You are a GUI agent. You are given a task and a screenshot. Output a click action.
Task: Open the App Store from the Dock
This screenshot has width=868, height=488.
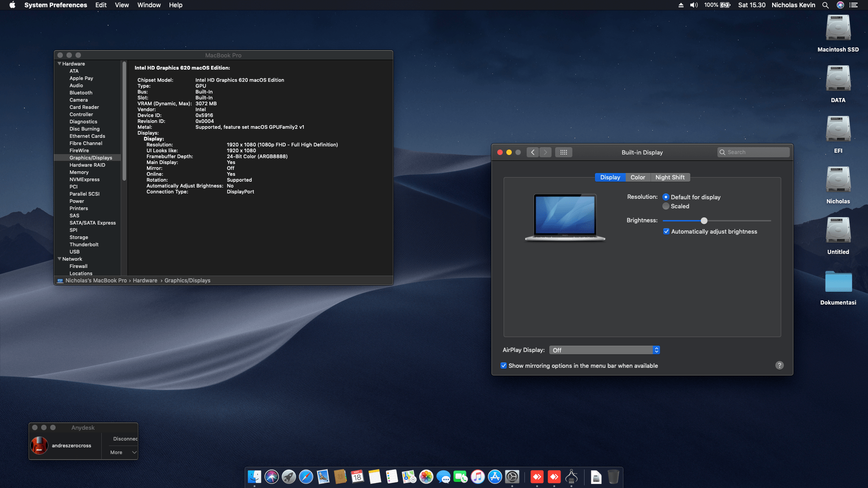pos(494,477)
